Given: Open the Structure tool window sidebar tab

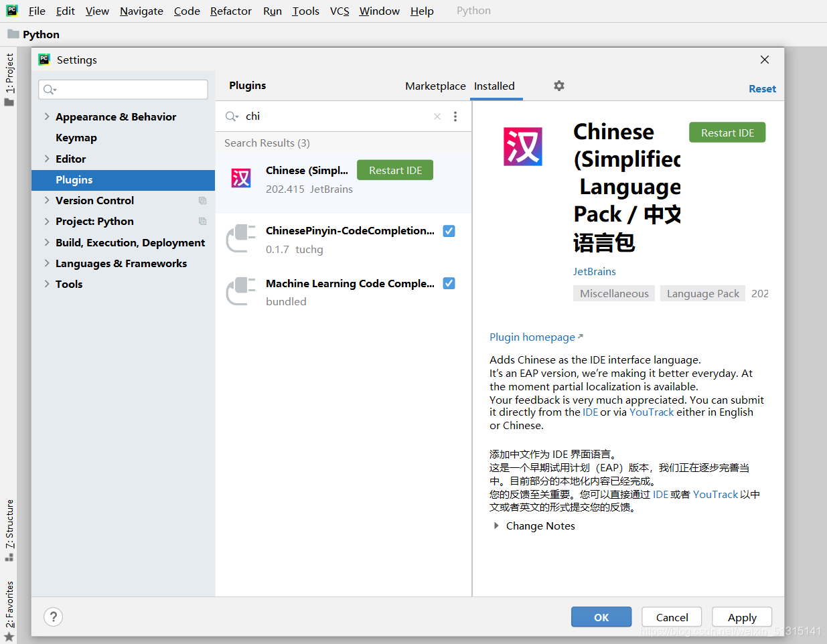Looking at the screenshot, I should [9, 530].
